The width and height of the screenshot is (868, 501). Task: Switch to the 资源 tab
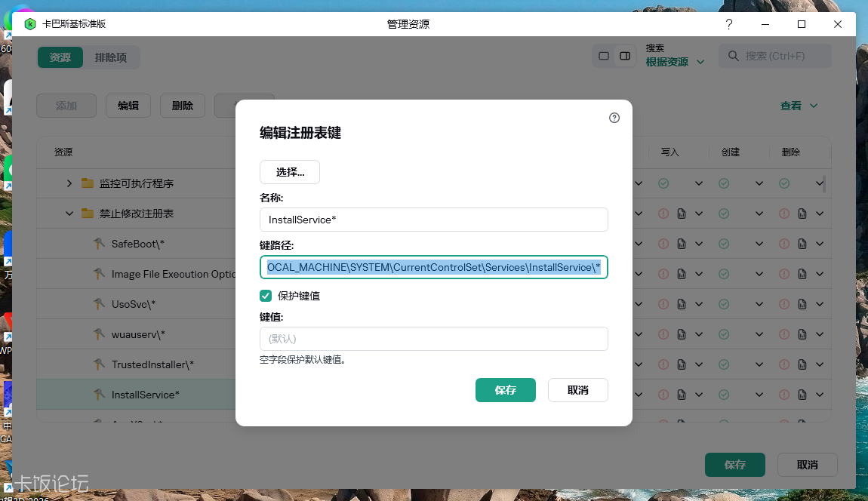pyautogui.click(x=60, y=57)
